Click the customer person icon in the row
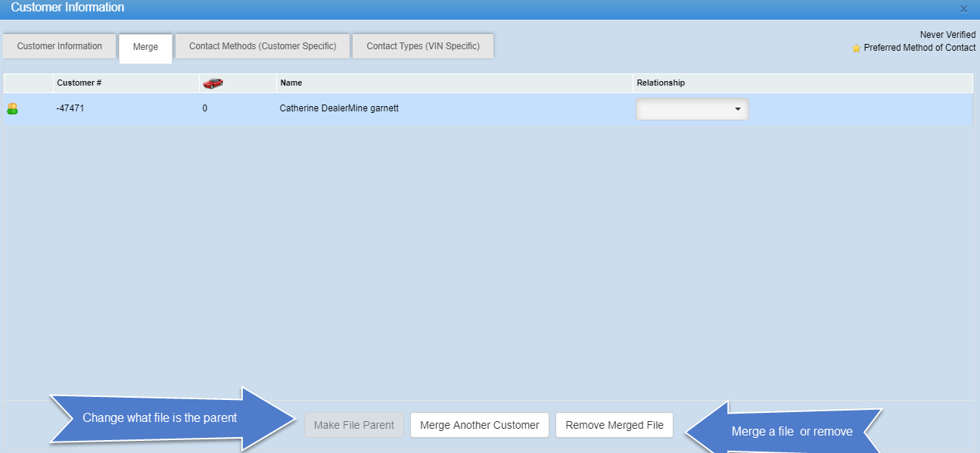The width and height of the screenshot is (980, 453). [12, 109]
